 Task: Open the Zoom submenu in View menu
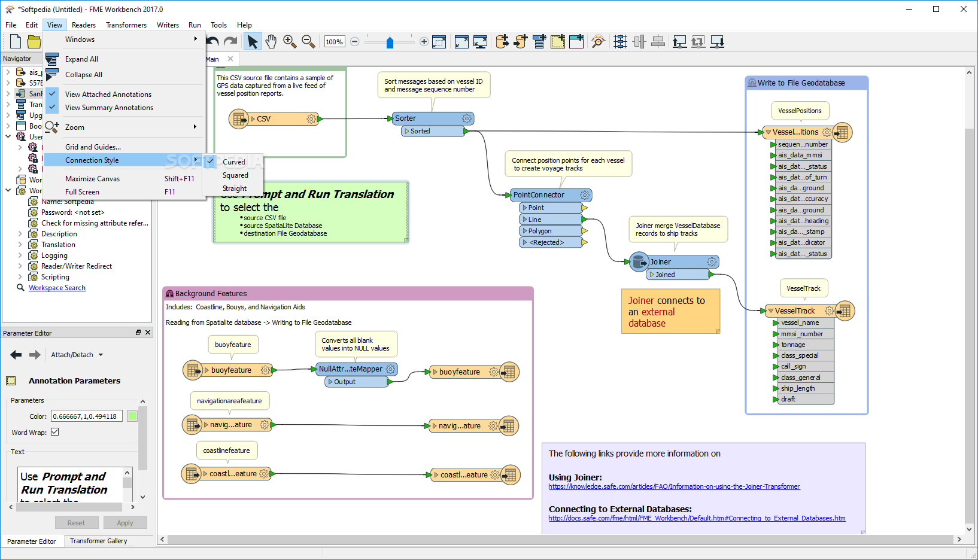pos(123,127)
